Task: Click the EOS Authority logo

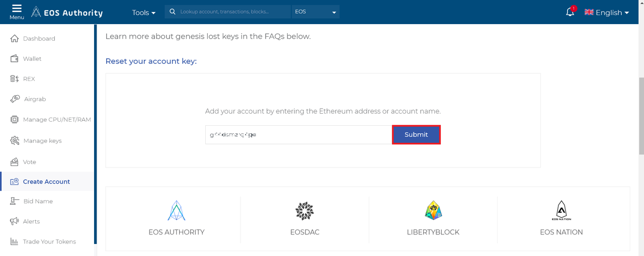Action: coord(66,12)
